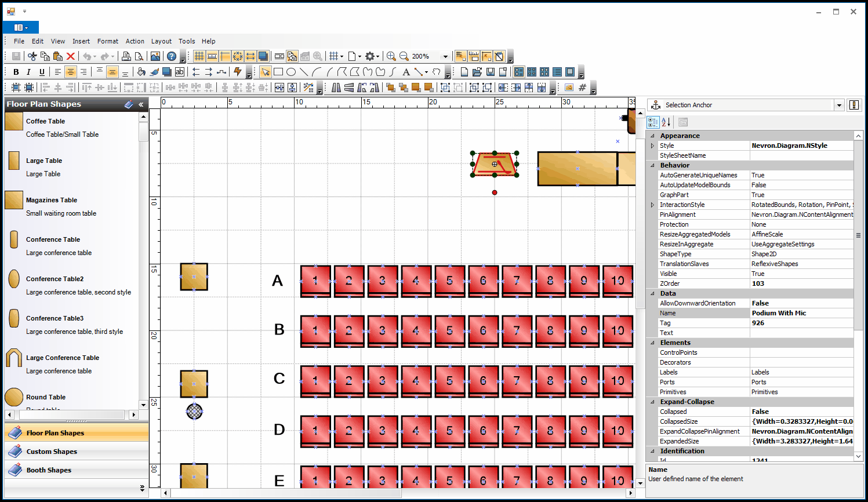Click the Zoom Out magnifier

coord(404,56)
